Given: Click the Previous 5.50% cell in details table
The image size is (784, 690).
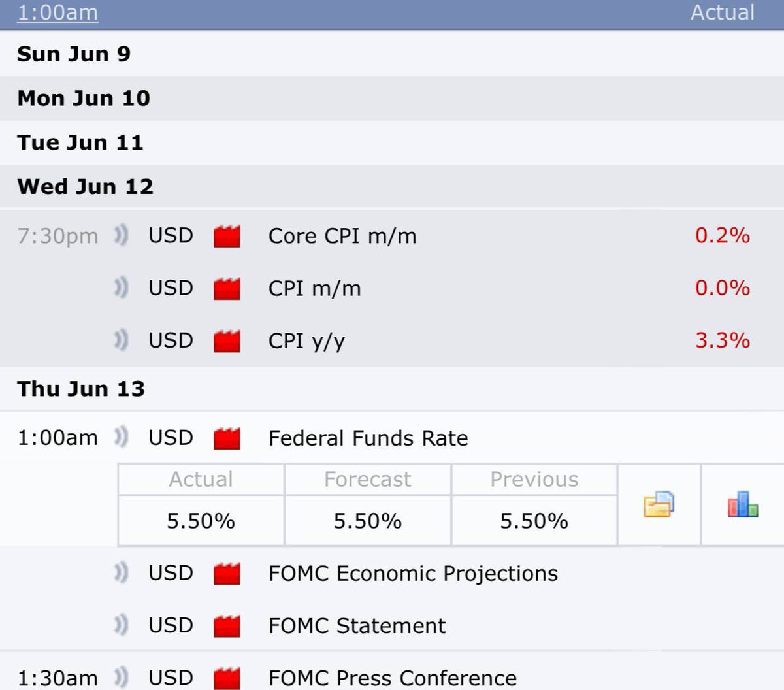Looking at the screenshot, I should point(534,521).
